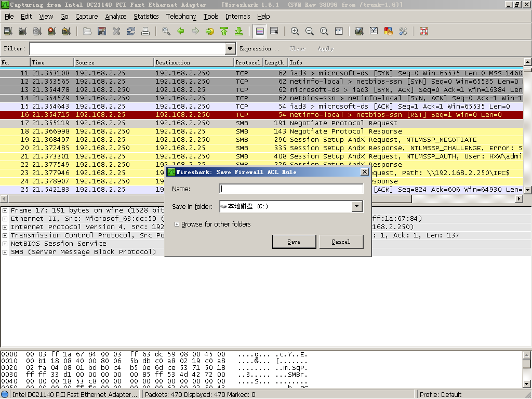Open capture options toolbar icon
The image size is (532, 399).
point(22,31)
